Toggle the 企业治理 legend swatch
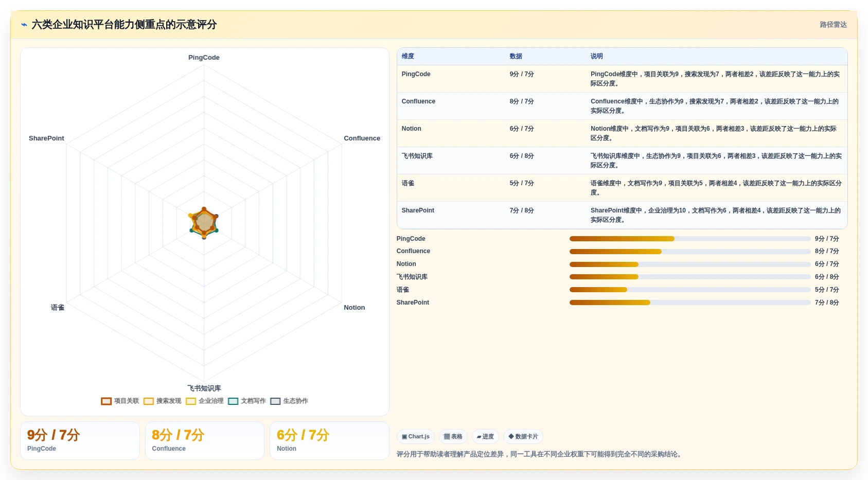 (191, 401)
